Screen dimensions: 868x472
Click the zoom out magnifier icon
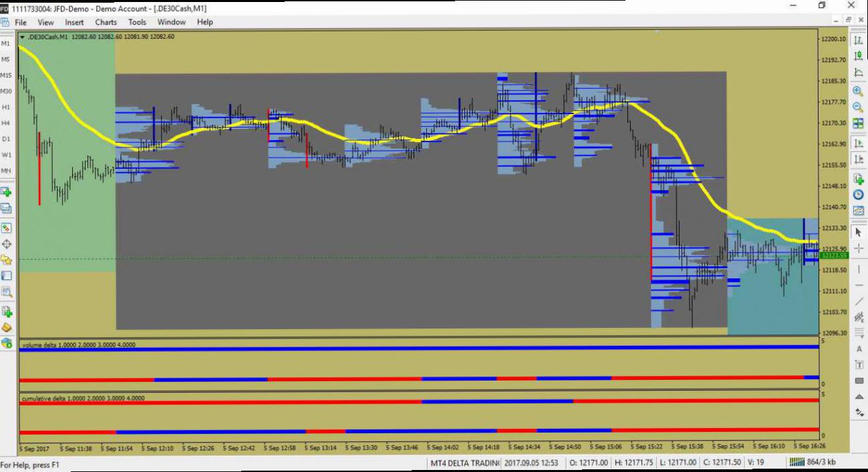click(859, 107)
